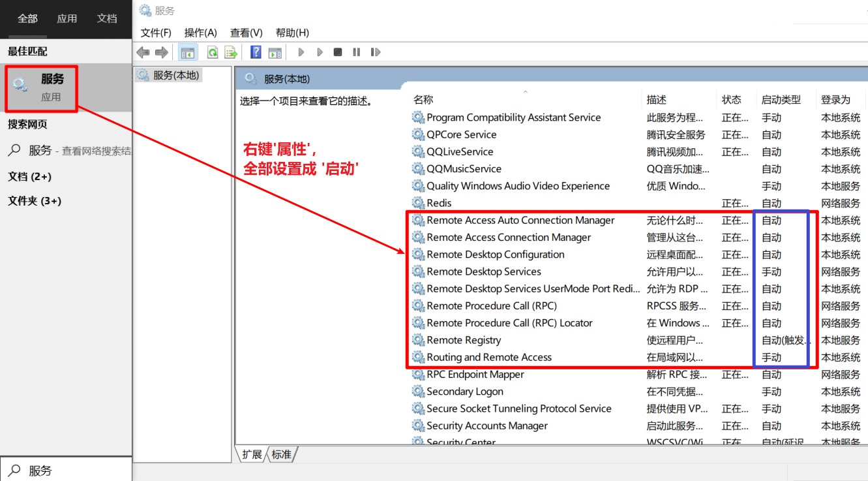This screenshot has height=481, width=868.
Task: Click the gear icon beside QQLiveService
Action: pyautogui.click(x=418, y=151)
